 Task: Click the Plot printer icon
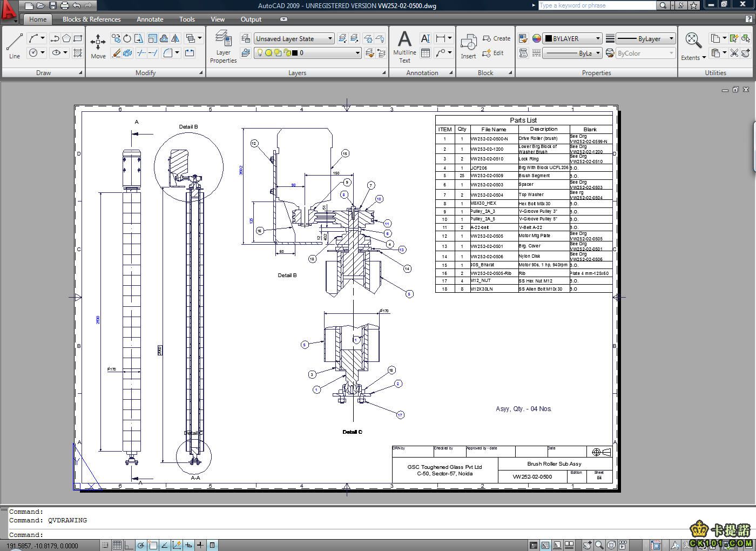(65, 5)
